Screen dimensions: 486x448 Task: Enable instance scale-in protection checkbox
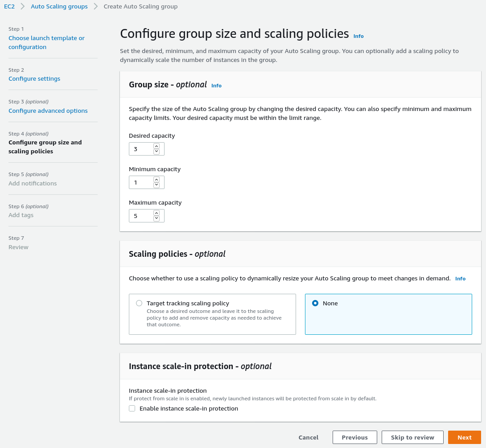(x=132, y=408)
